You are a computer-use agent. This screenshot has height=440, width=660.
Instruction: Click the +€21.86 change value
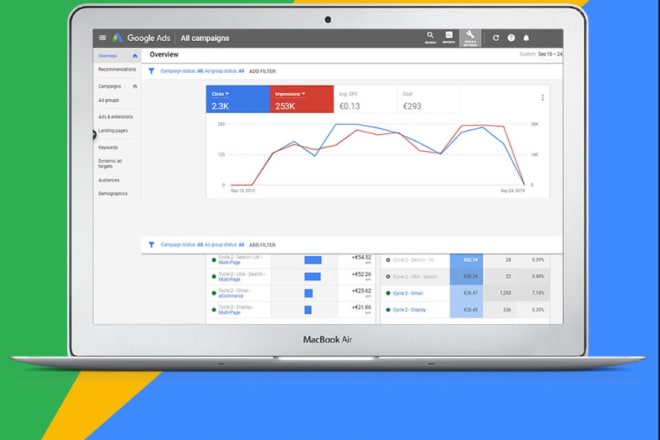(361, 307)
